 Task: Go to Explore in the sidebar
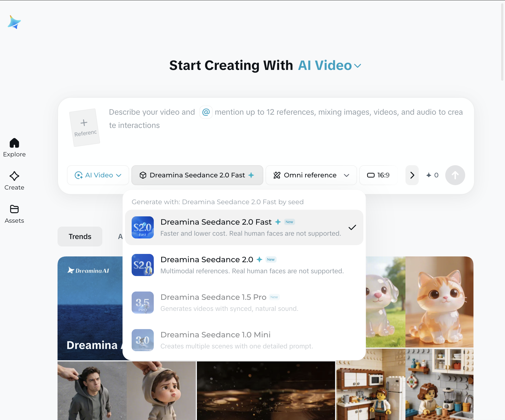click(14, 148)
